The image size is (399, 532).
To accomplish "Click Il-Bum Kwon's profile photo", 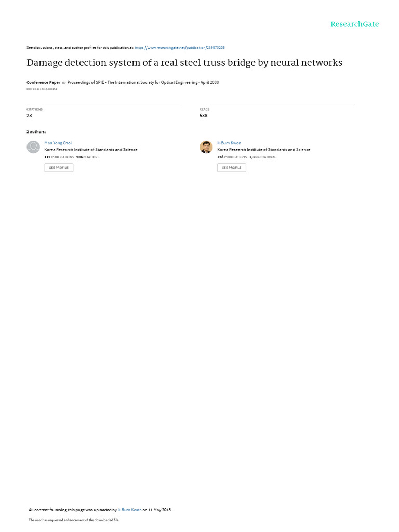I will [206, 147].
